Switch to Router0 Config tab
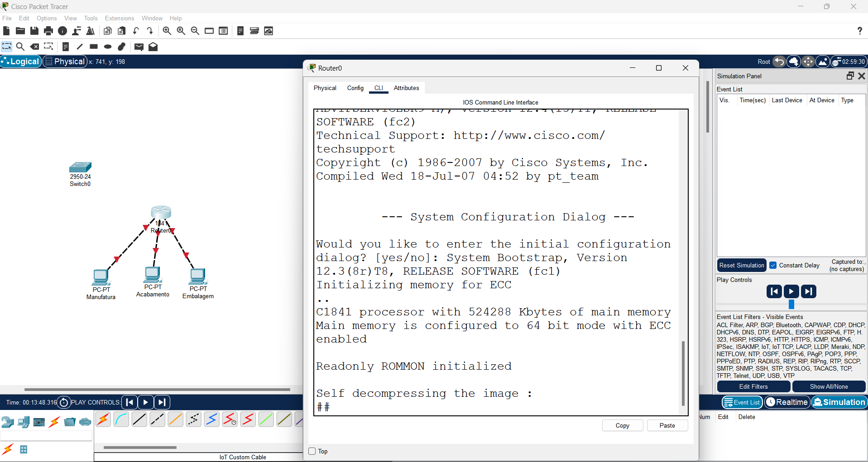This screenshot has height=462, width=868. point(355,88)
